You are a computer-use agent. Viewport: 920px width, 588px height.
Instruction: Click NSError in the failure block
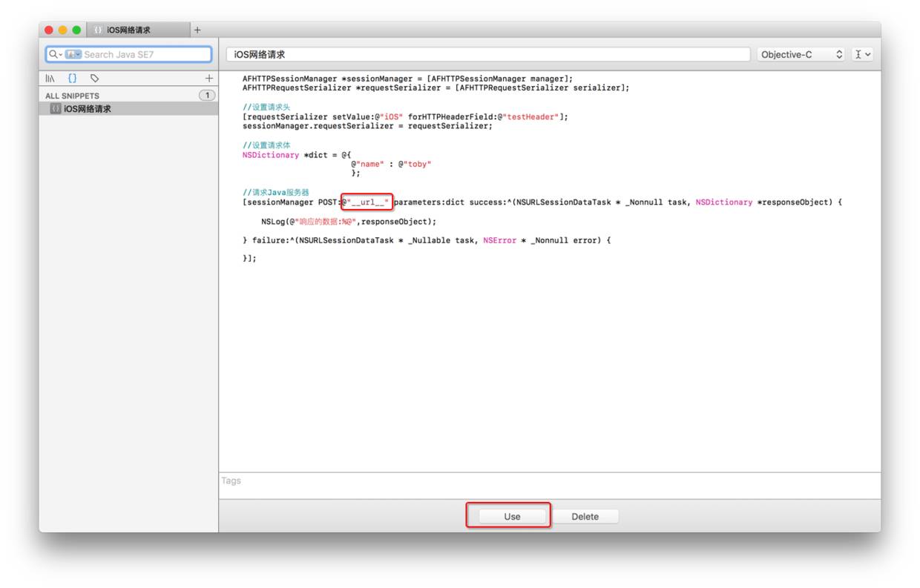coord(499,240)
